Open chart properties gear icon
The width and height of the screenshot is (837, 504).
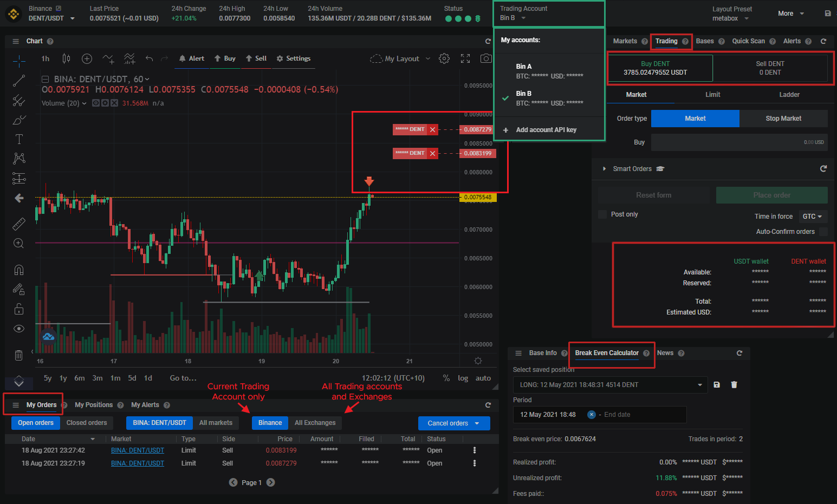(x=444, y=58)
